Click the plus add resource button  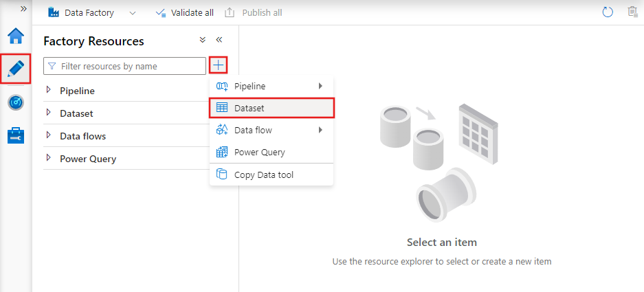219,66
